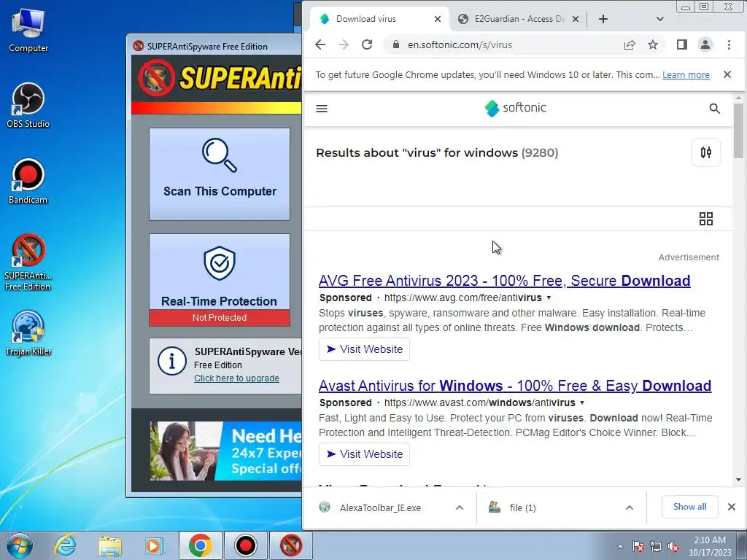
Task: Open the Bandicam desktop shortcut
Action: (x=28, y=182)
